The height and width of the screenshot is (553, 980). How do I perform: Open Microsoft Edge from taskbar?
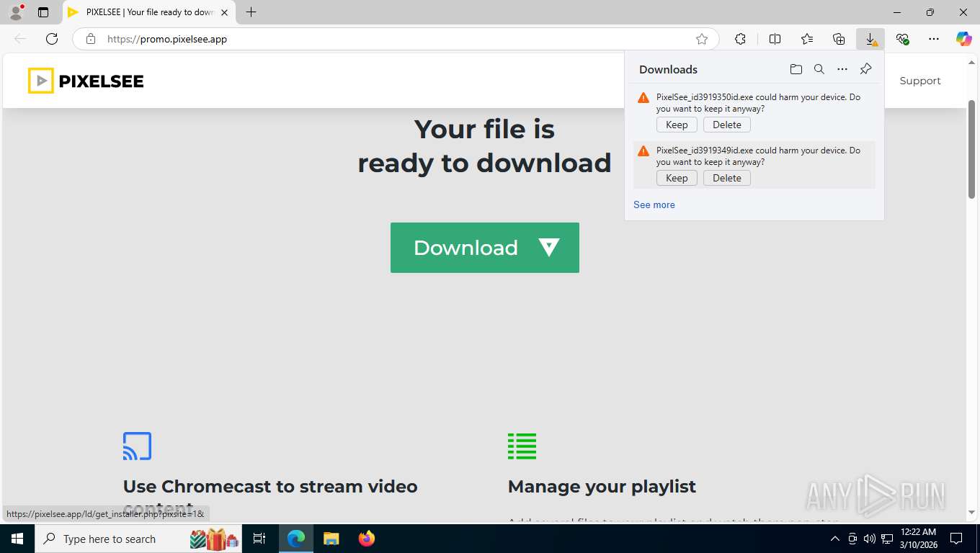296,539
